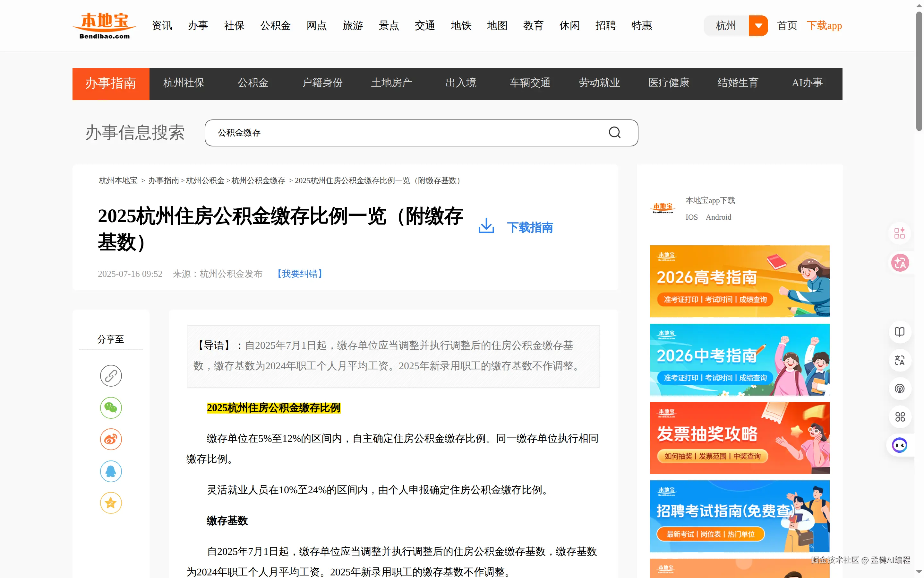This screenshot has width=924, height=578.
Task: Click breadcrumb 杭州本地宝
Action: pos(118,180)
